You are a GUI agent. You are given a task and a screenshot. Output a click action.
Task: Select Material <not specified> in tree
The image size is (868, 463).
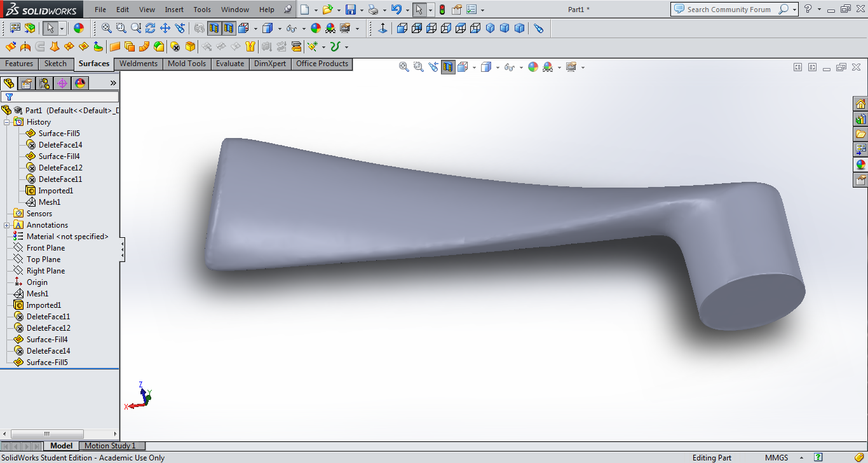click(x=67, y=237)
